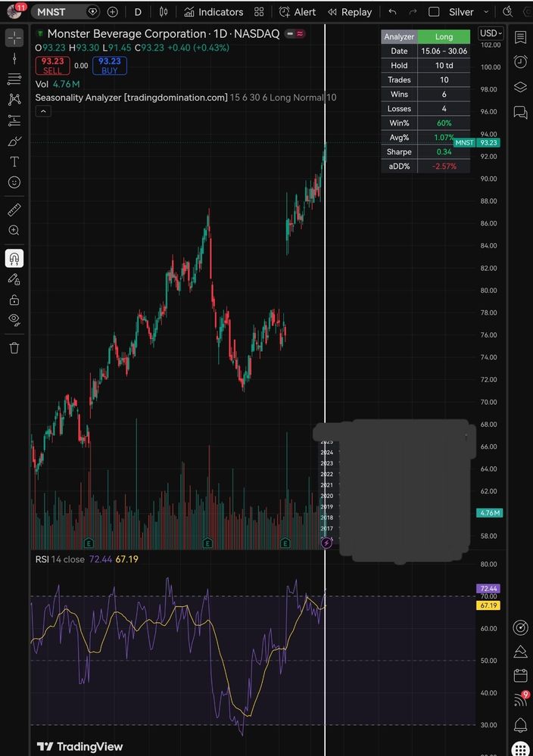Activate the zoom in tool
The width and height of the screenshot is (533, 756).
point(14,231)
